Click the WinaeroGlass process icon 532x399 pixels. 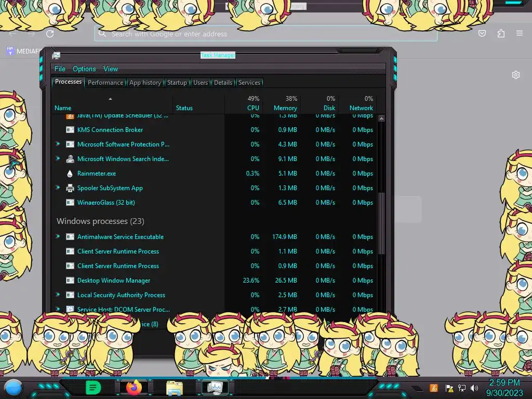point(70,203)
